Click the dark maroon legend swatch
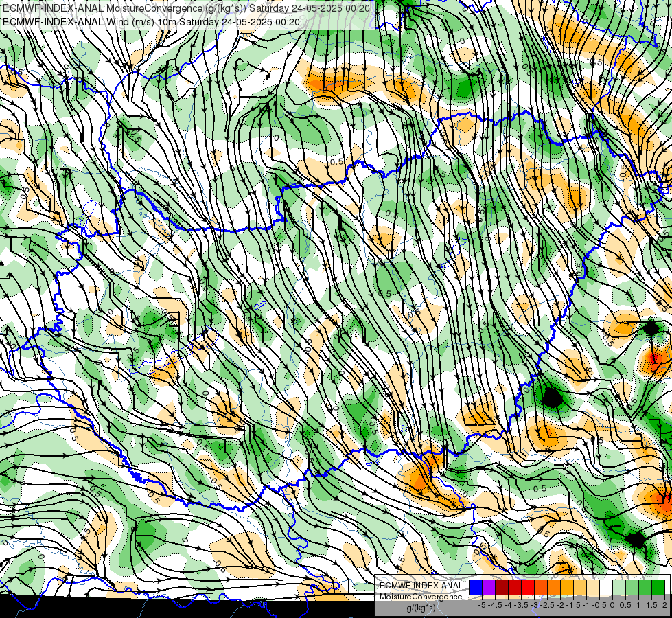This screenshot has height=618, width=672. 502,587
